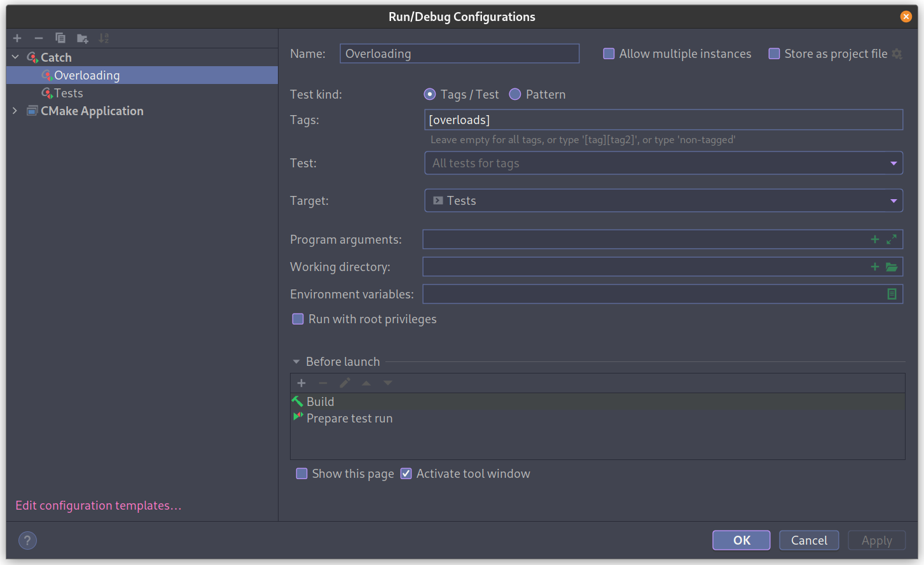Click the Apply button

pos(876,540)
